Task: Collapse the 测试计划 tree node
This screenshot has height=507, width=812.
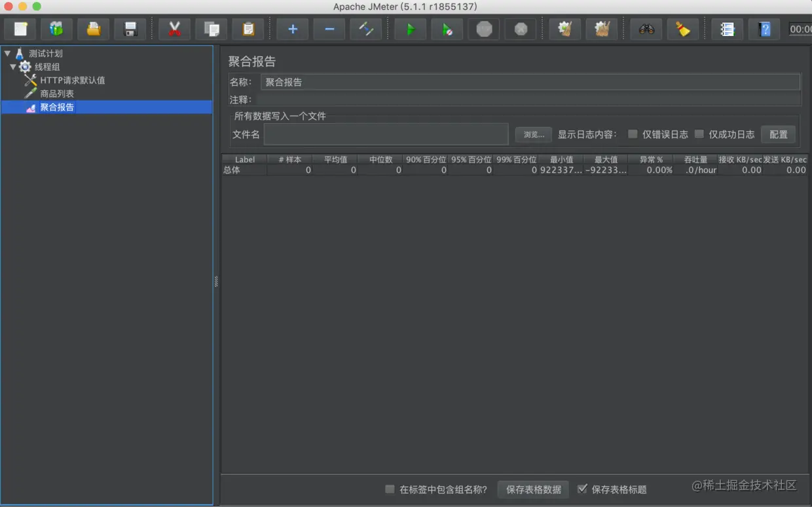Action: tap(7, 53)
